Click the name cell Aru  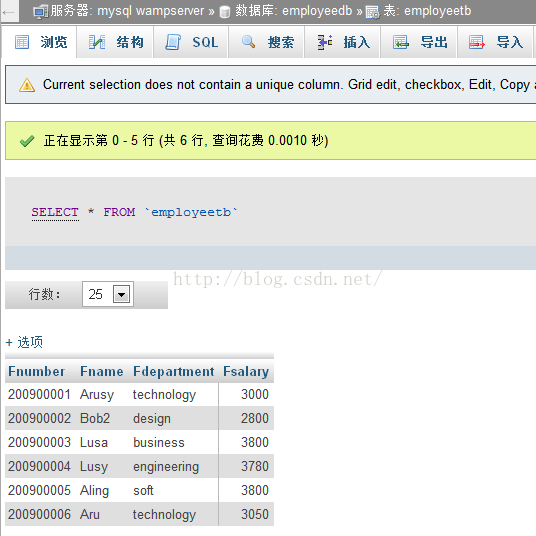pos(90,514)
